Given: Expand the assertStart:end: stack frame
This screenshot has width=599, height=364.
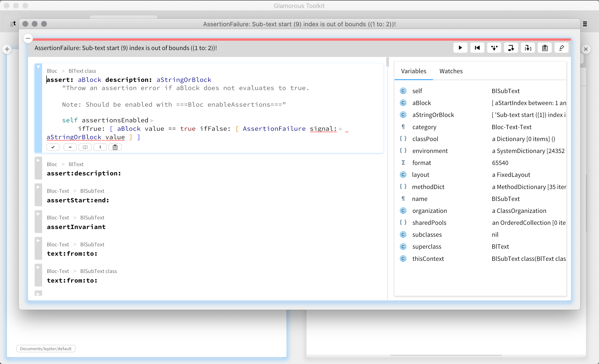Looking at the screenshot, I should coord(38,187).
